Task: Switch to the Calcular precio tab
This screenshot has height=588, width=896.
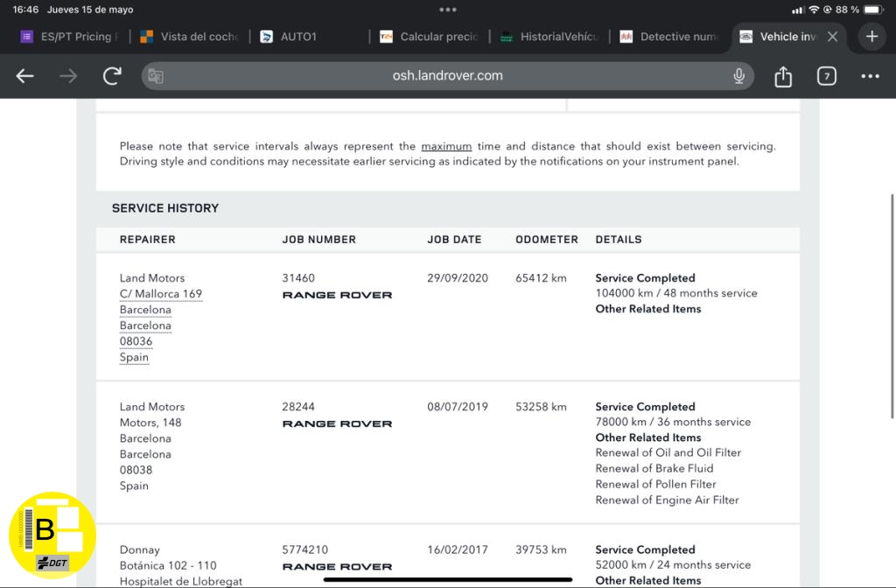Action: point(429,37)
